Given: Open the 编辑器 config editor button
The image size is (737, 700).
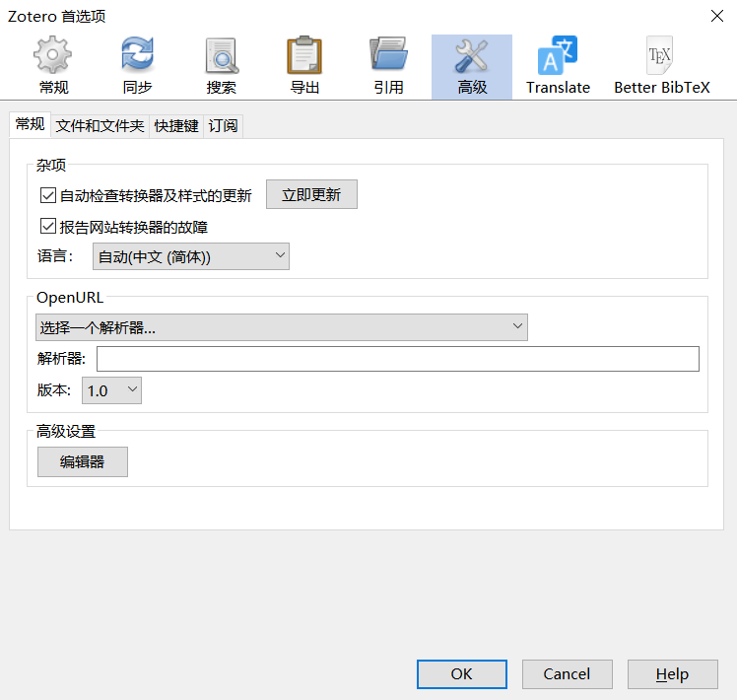Looking at the screenshot, I should 82,462.
